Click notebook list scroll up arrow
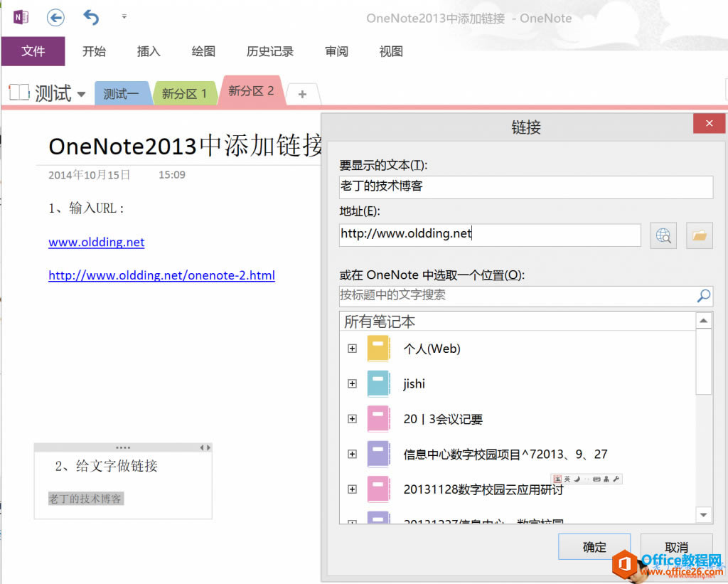The image size is (728, 584). (703, 321)
